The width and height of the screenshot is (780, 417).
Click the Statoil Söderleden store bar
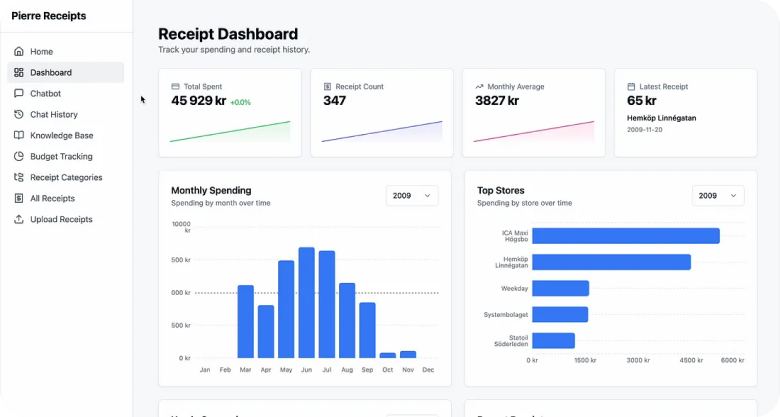pos(554,341)
